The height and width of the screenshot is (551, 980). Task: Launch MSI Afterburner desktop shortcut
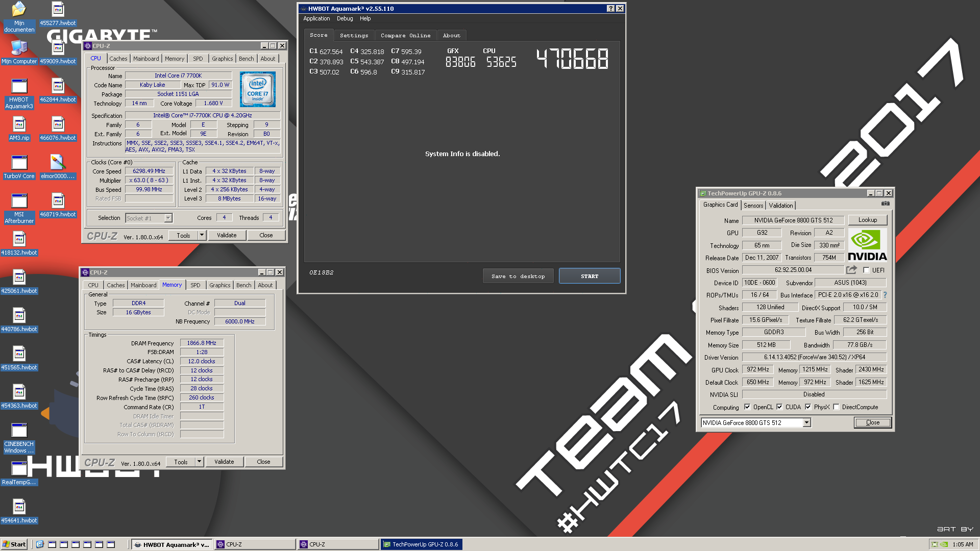[19, 209]
